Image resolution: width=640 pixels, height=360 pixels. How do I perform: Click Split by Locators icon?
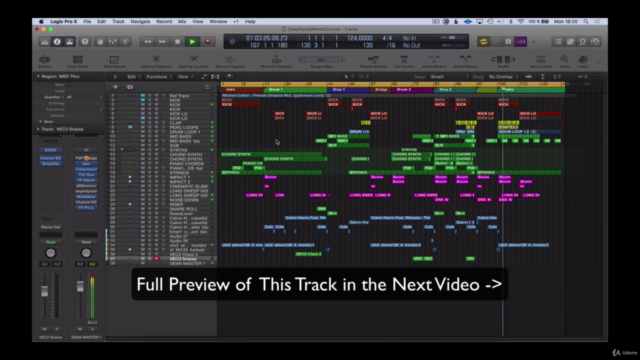(x=194, y=61)
